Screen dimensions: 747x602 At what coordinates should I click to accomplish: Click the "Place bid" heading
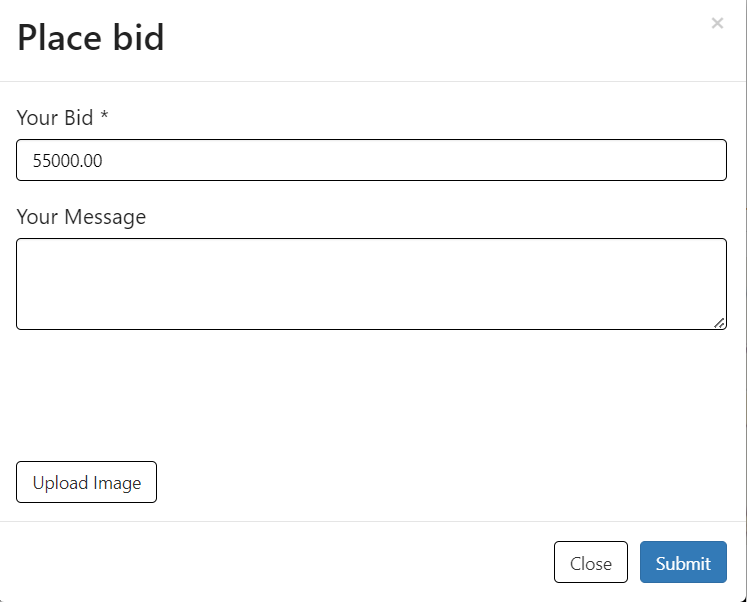click(90, 38)
